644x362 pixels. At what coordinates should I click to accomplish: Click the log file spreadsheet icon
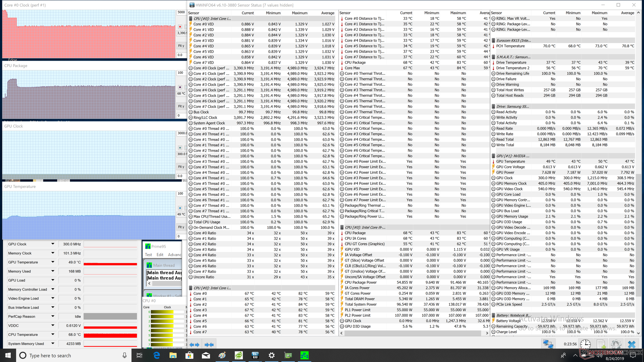coord(601,344)
